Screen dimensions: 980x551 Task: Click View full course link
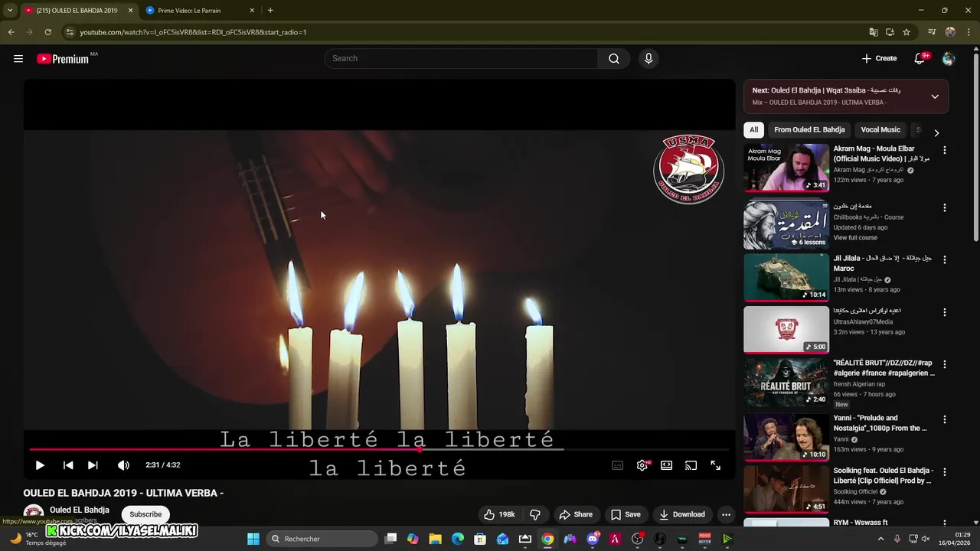pos(855,238)
